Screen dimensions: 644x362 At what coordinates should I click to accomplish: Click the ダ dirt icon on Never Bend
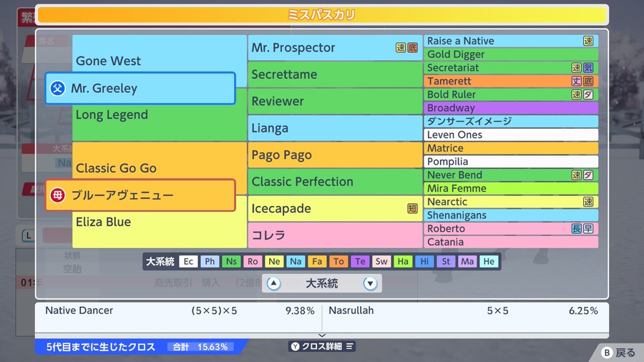[x=588, y=175]
